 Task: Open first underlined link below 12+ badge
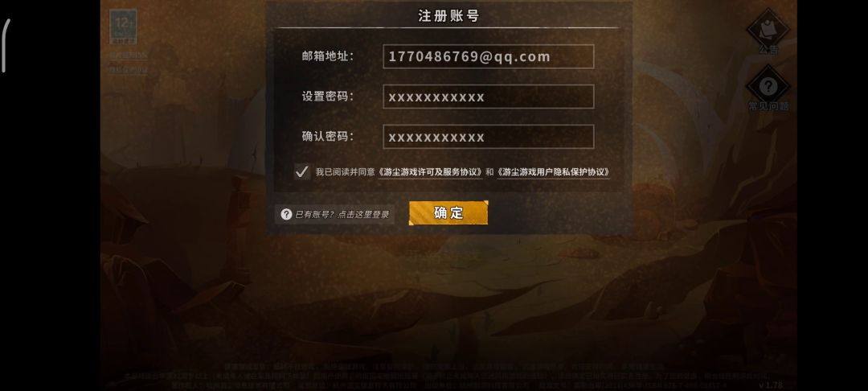point(129,55)
